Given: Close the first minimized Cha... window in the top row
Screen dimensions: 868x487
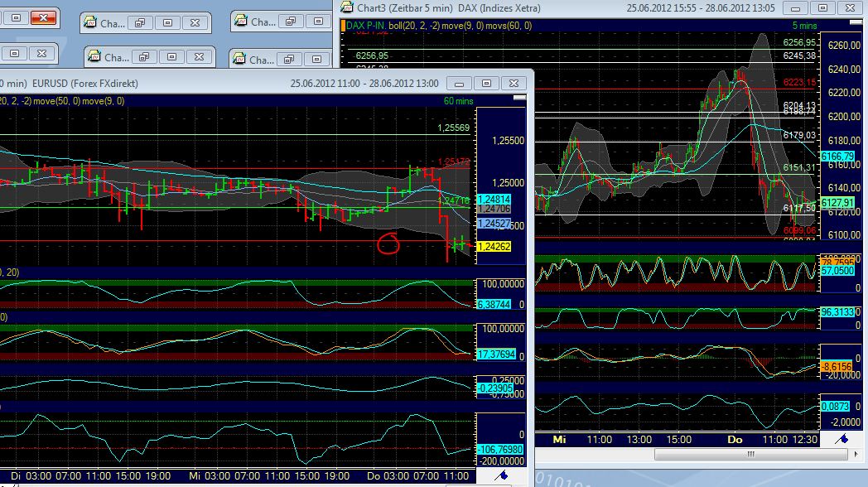Looking at the screenshot, I should click(x=195, y=22).
